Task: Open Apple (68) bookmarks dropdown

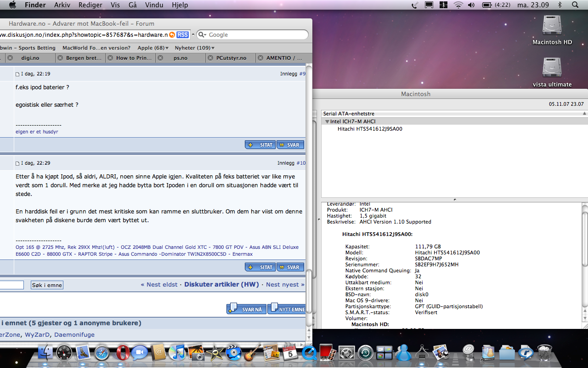Action: coord(153,48)
